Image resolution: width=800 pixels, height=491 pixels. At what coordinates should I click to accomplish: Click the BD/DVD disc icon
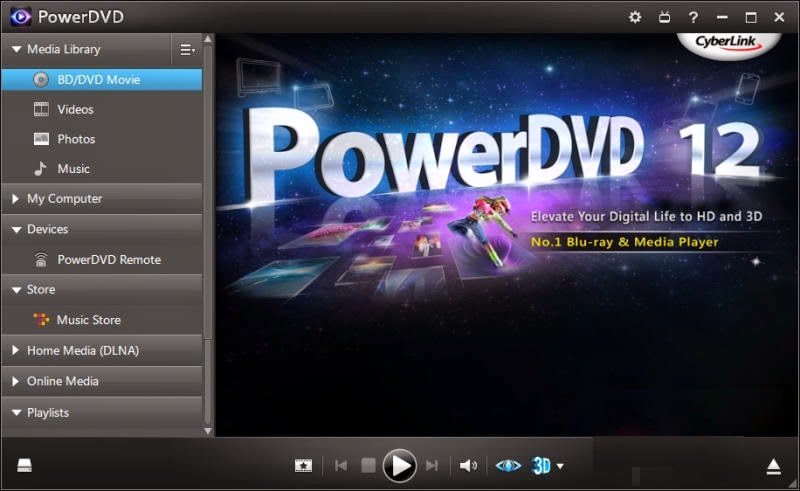[41, 80]
